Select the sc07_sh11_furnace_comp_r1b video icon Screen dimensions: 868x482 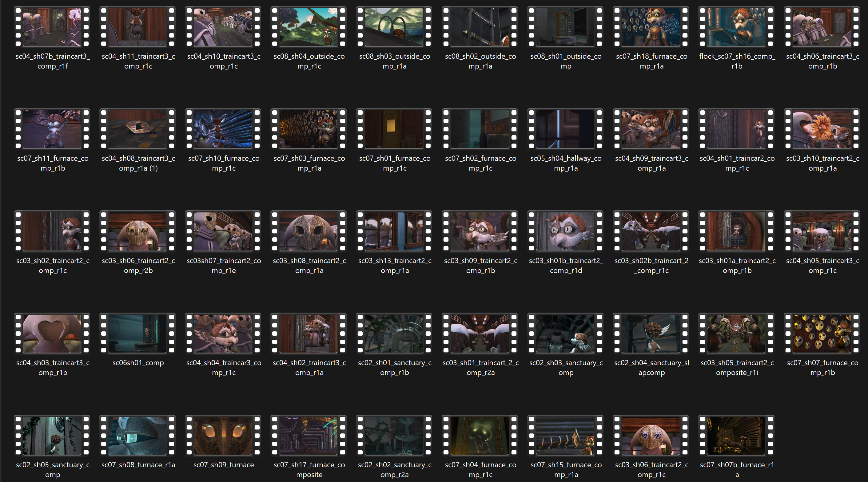[52, 129]
